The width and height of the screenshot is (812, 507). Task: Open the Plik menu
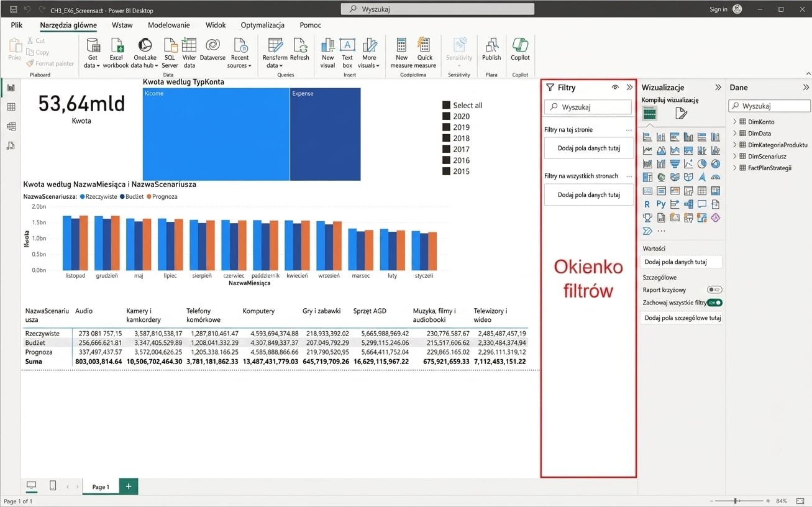click(x=17, y=25)
